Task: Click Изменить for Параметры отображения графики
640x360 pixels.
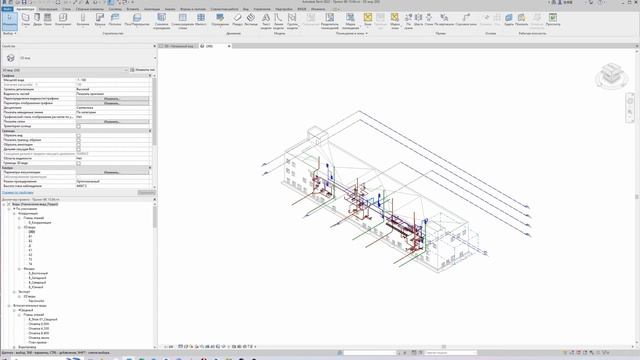Action: tap(112, 103)
